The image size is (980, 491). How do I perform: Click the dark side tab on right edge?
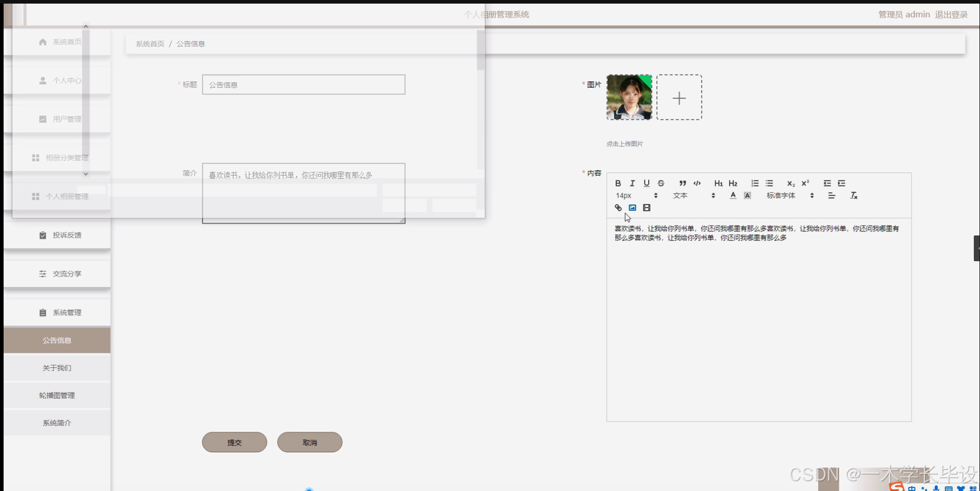(976, 248)
